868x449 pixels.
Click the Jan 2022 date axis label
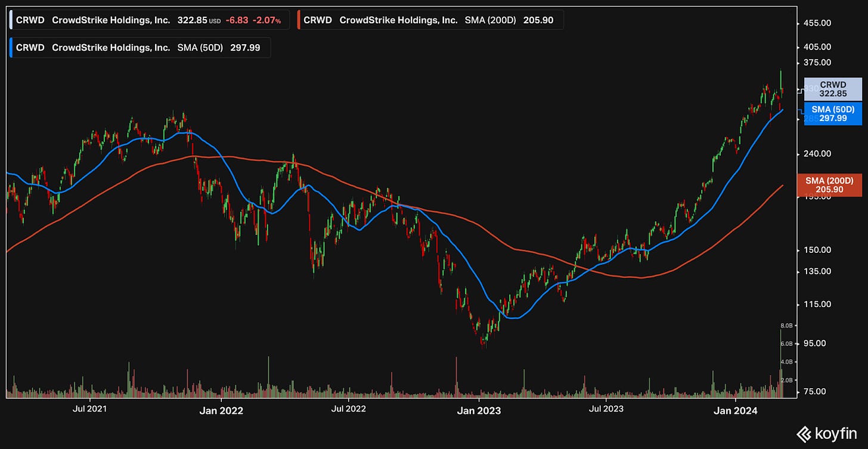pyautogui.click(x=221, y=410)
